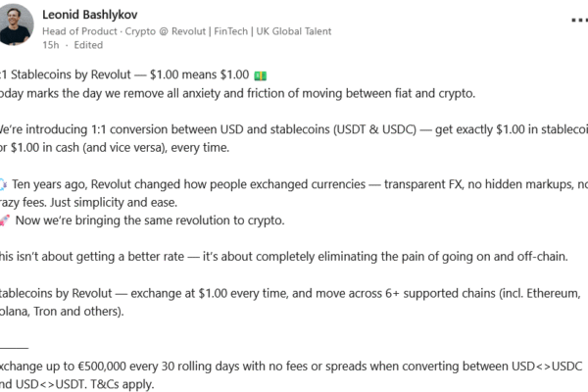Click the emoji before Ten years ago

tap(3, 183)
